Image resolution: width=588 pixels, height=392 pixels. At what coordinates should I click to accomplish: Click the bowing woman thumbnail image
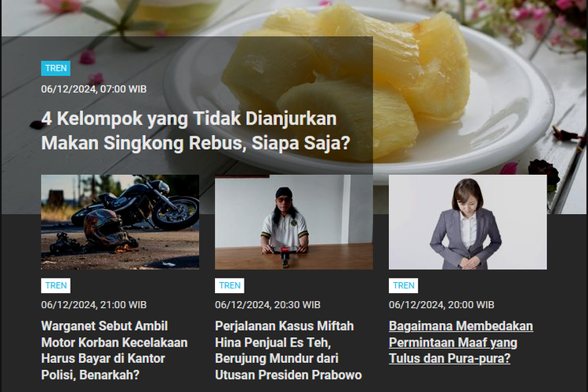467,222
